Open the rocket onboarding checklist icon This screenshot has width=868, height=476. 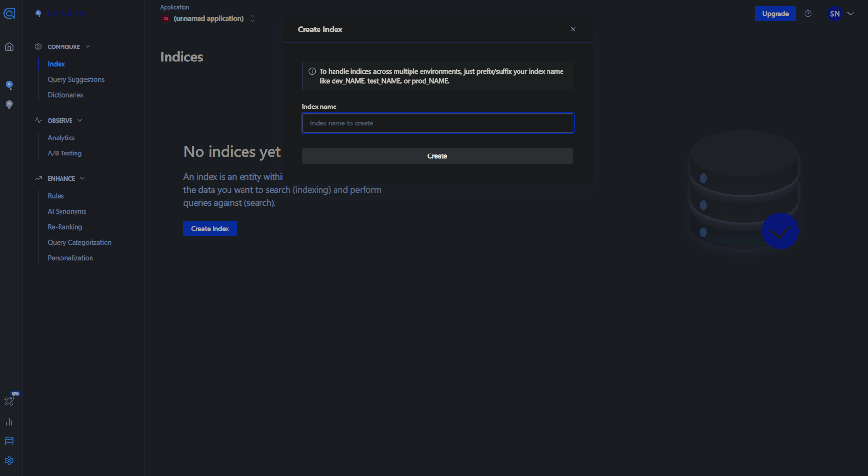(x=9, y=400)
